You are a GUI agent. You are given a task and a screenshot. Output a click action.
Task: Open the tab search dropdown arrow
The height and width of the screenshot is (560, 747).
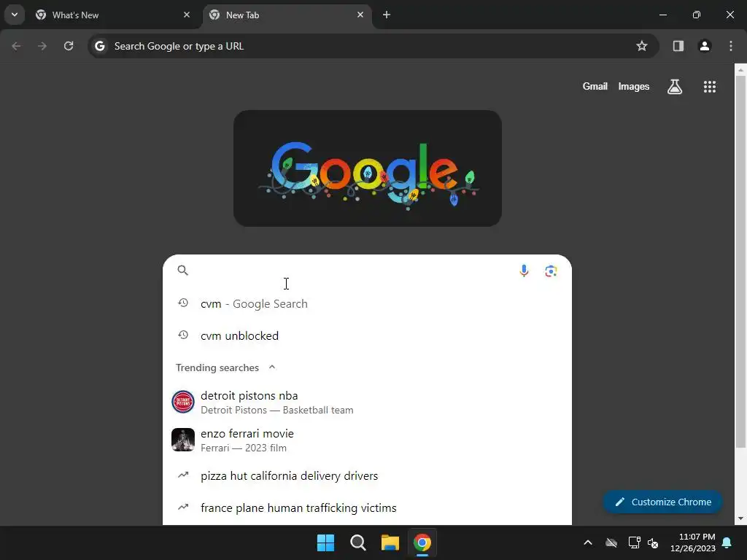coord(15,15)
